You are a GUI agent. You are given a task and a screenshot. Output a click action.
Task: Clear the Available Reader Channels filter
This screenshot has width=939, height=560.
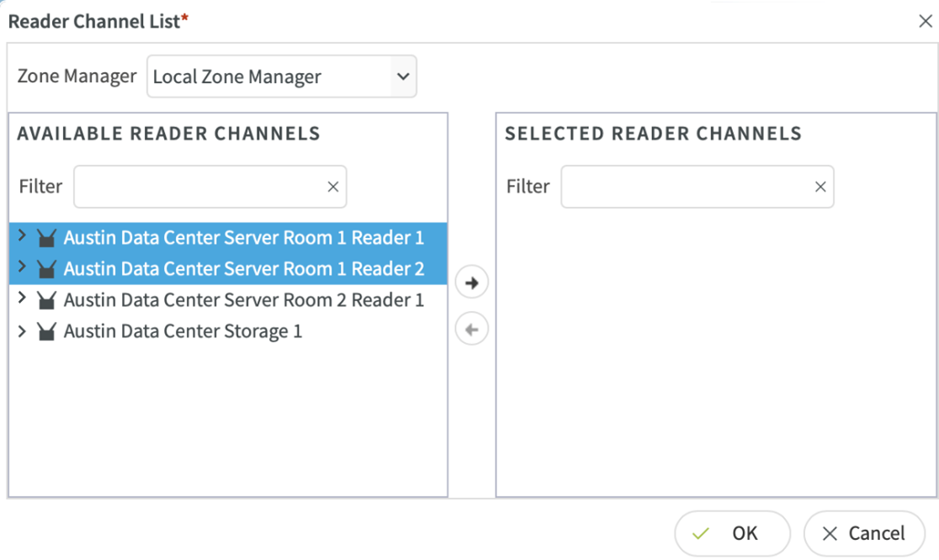332,187
